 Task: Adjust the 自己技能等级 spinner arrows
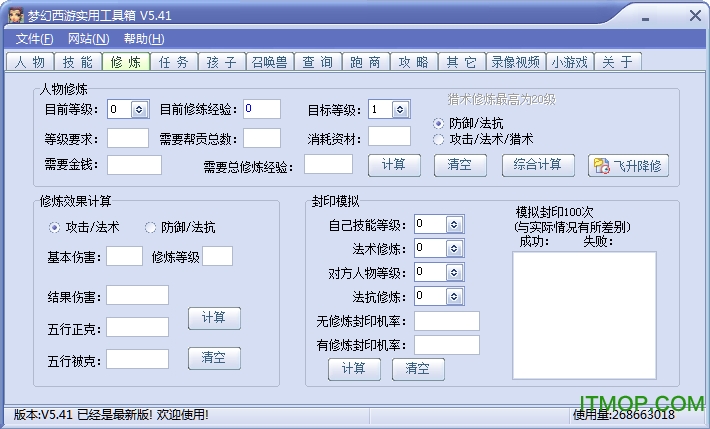(454, 224)
